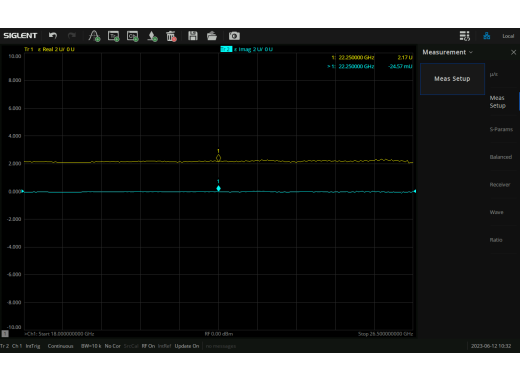Add a new trace with the Tr icon
520x380 pixels.
tap(114, 36)
